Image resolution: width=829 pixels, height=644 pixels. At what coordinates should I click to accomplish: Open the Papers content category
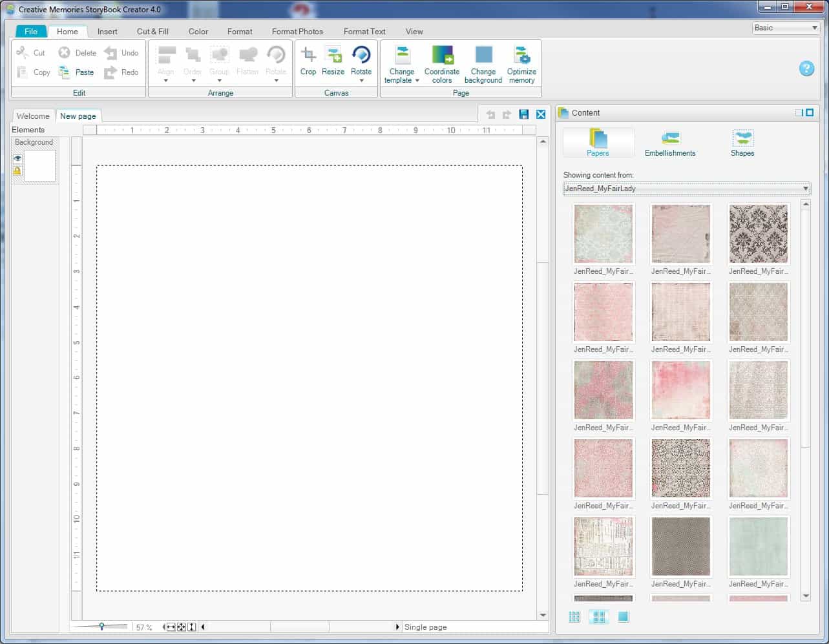pyautogui.click(x=598, y=143)
